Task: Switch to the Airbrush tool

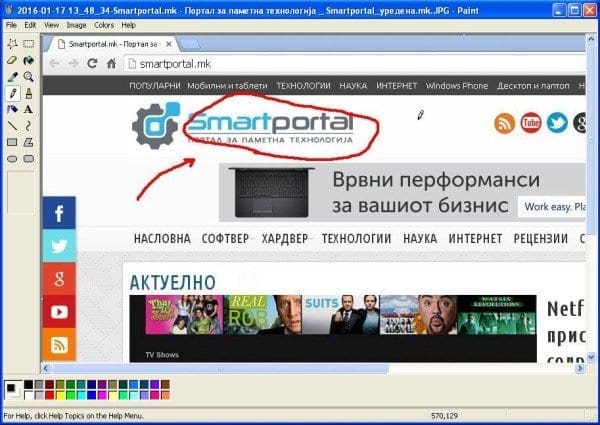Action: tap(12, 109)
